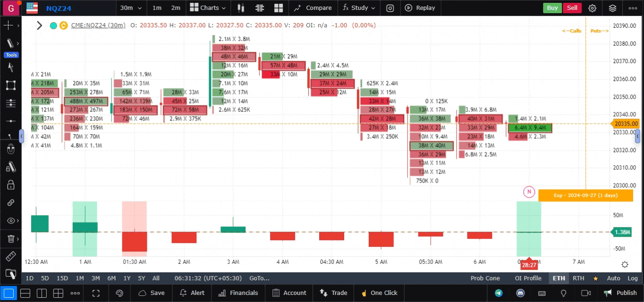Open the Financials tab
Screen dimensions: 644x302
238,293
